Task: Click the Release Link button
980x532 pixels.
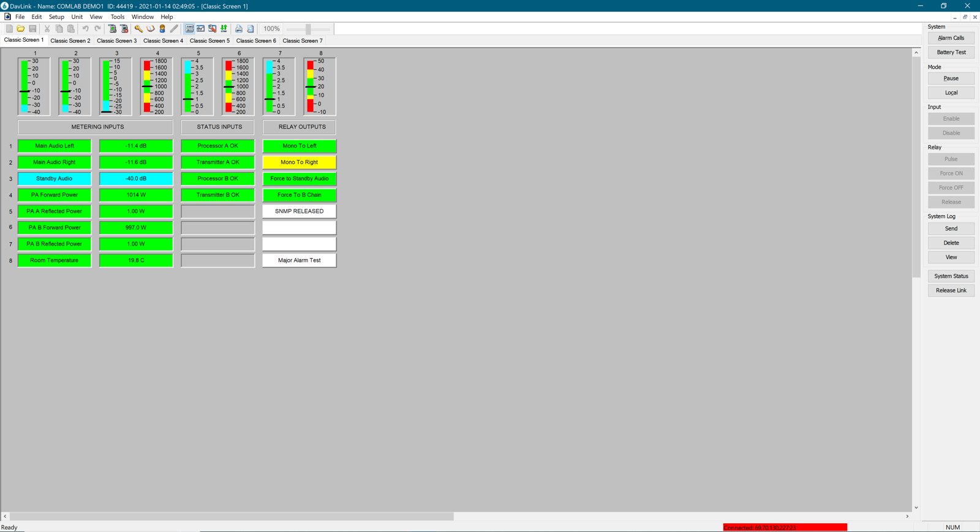Action: tap(951, 291)
